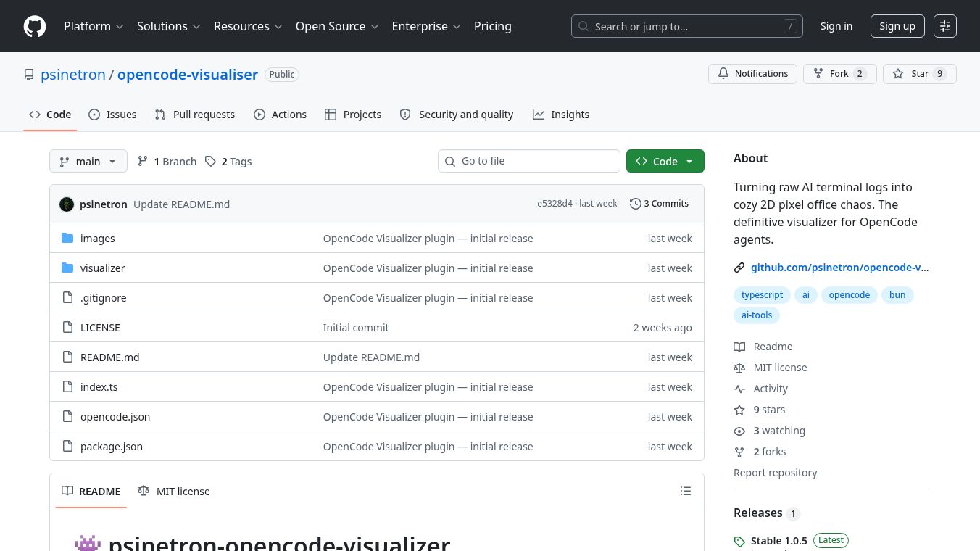Click the typescript topic tag

[763, 295]
